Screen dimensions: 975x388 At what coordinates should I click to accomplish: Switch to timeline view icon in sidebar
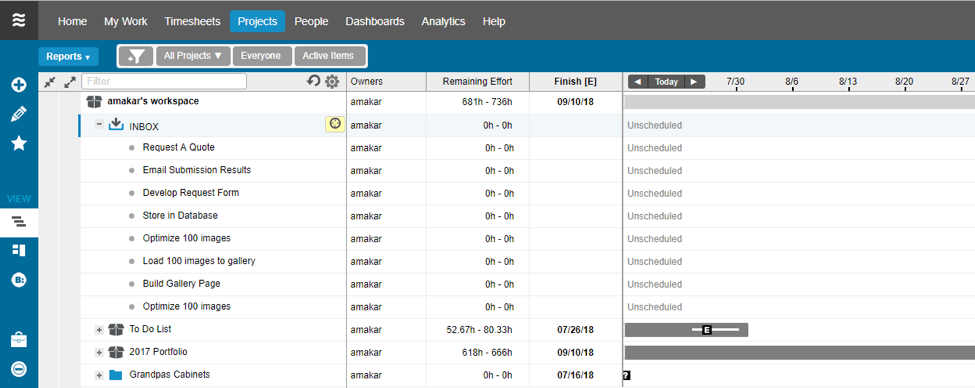[19, 221]
